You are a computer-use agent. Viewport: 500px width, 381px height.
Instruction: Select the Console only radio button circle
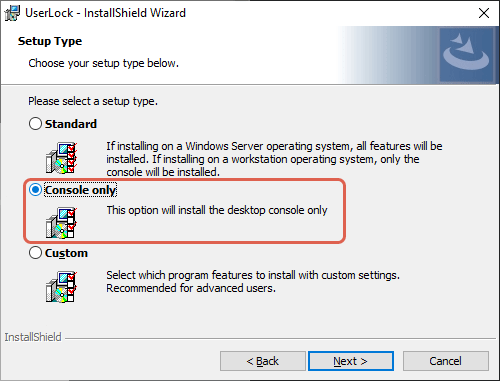(x=35, y=190)
